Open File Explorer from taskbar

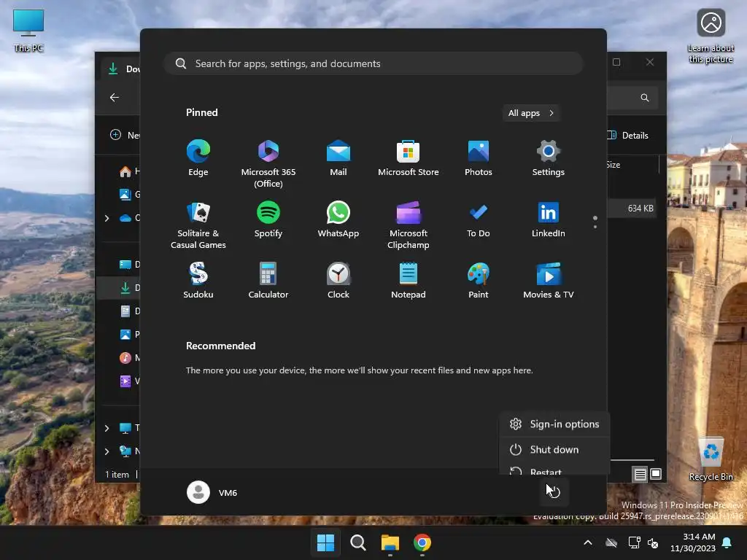click(x=390, y=542)
